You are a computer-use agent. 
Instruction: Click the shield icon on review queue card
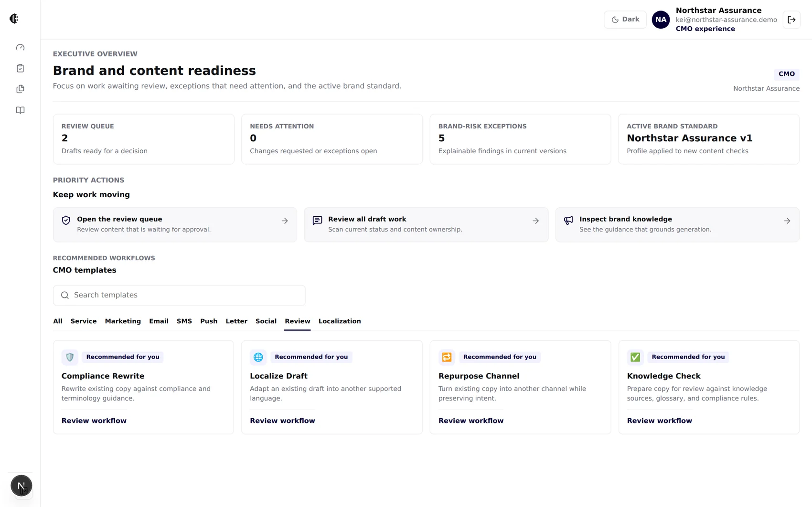tap(66, 220)
